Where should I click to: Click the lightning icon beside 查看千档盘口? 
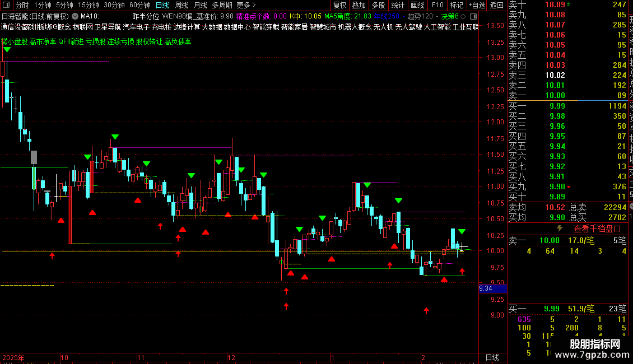[x=560, y=228]
